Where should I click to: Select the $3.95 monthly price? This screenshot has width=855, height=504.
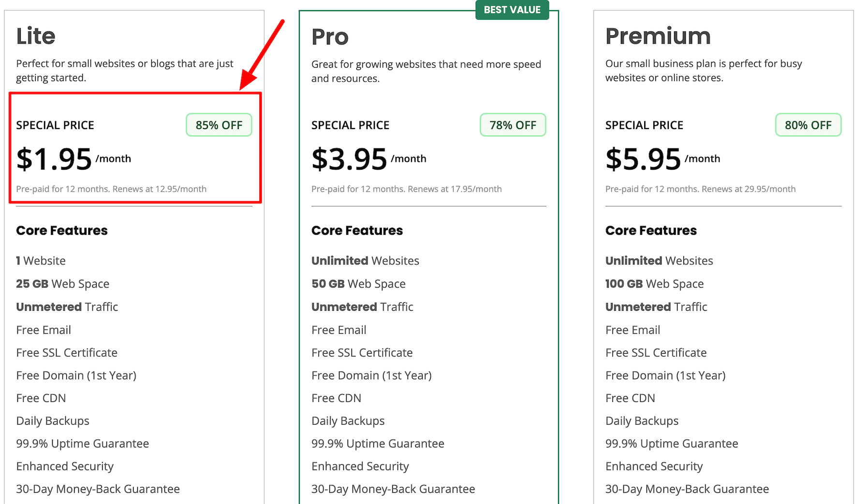[349, 158]
